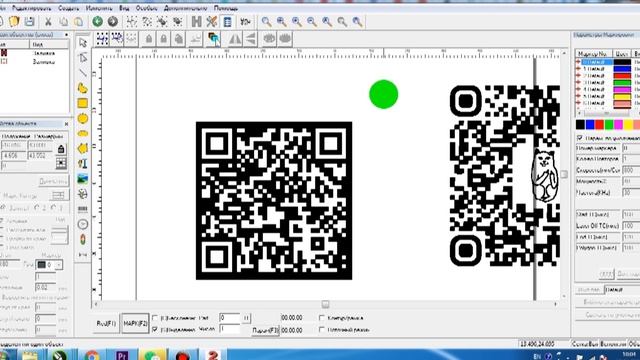Toggle the size aspect ratio lock icon
This screenshot has width=640, height=360.
click(x=61, y=149)
